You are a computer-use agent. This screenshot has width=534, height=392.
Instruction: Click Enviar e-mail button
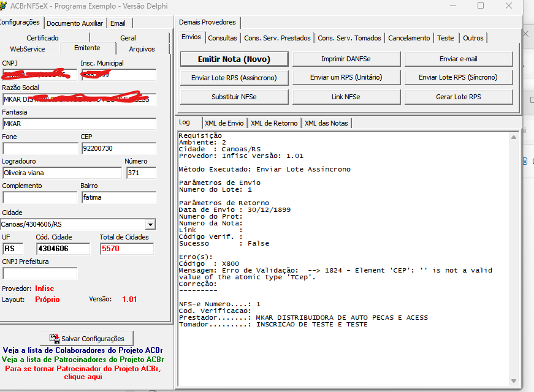(459, 59)
